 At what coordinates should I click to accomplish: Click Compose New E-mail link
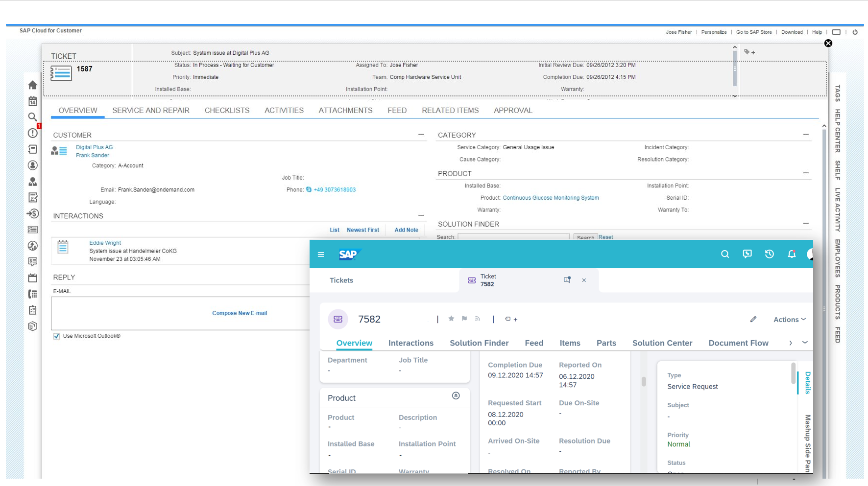(x=240, y=313)
